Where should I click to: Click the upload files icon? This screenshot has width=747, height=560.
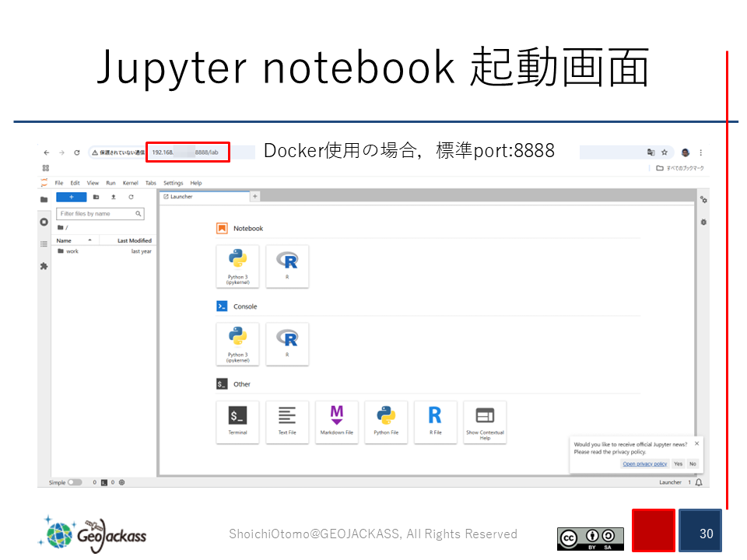tap(114, 197)
